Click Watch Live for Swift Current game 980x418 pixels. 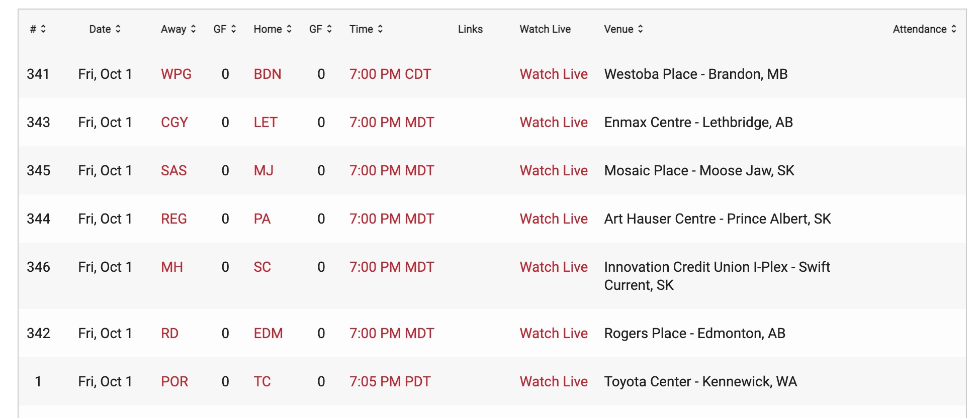[554, 267]
